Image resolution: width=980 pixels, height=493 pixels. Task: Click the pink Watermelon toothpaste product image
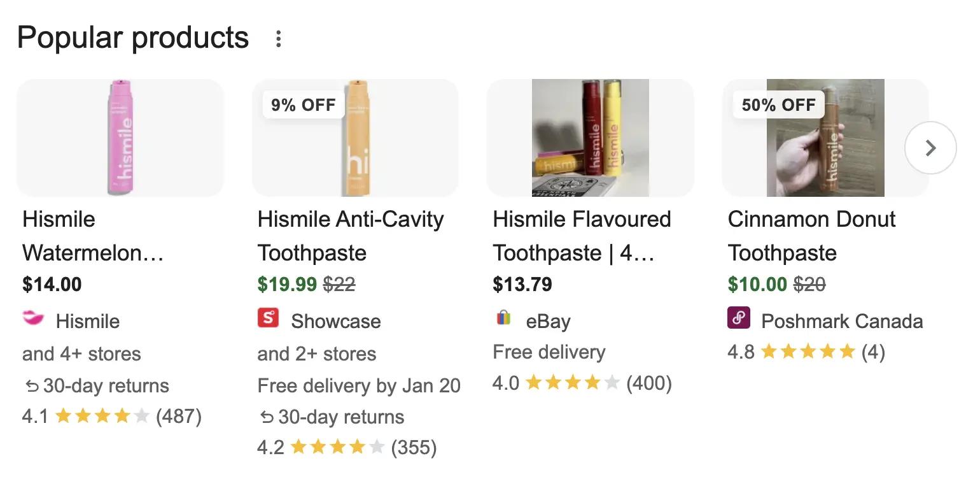point(120,138)
